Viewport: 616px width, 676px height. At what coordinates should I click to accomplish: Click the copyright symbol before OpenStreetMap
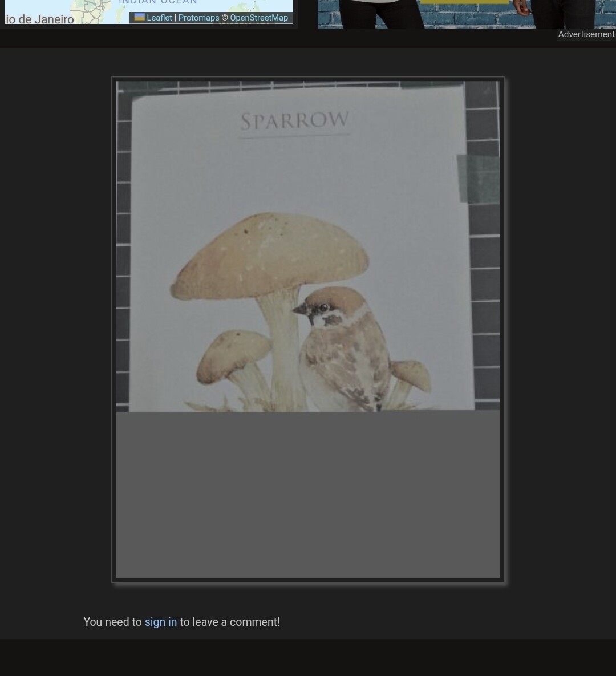pos(225,18)
